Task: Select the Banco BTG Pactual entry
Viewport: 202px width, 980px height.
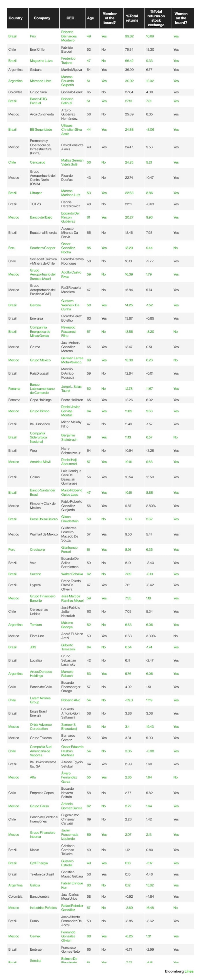Action: [x=39, y=101]
